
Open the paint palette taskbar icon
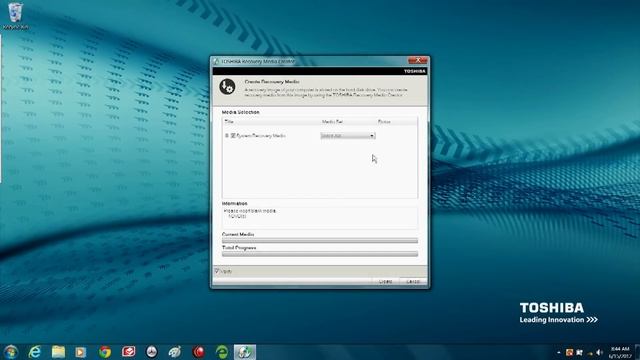coord(175,352)
